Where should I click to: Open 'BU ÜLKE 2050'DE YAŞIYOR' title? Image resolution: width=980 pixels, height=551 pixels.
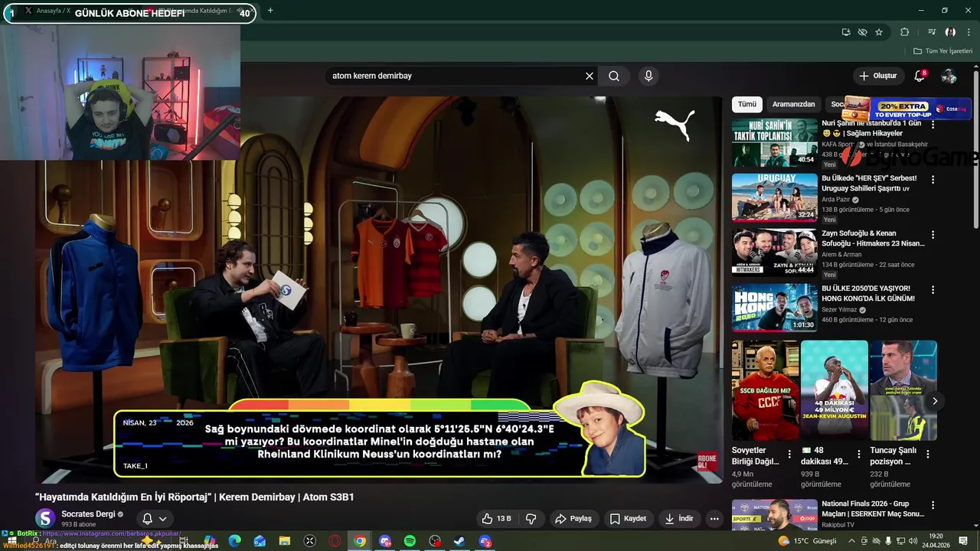pyautogui.click(x=868, y=294)
